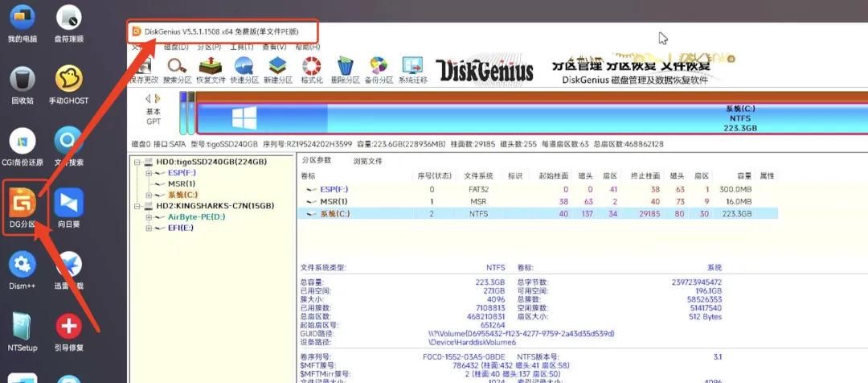The image size is (868, 383).
Task: Sort by the 卷标 column header
Action: pyautogui.click(x=308, y=175)
